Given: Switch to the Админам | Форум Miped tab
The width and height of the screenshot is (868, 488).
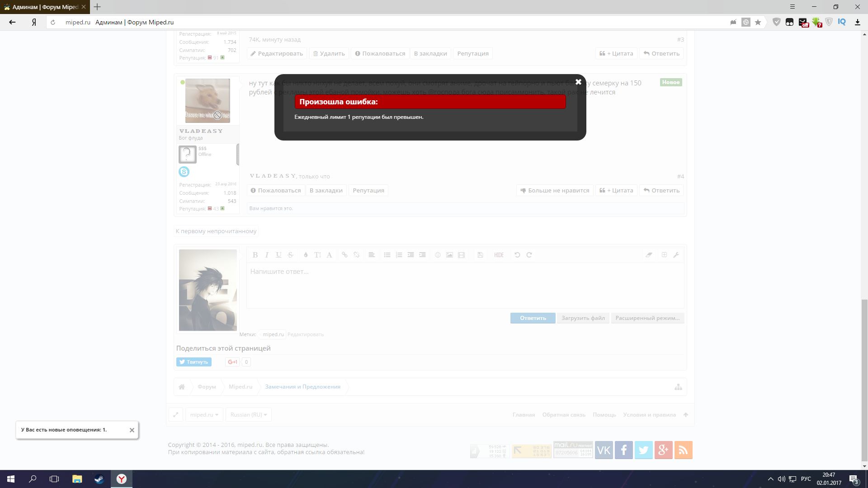Looking at the screenshot, I should pos(45,7).
